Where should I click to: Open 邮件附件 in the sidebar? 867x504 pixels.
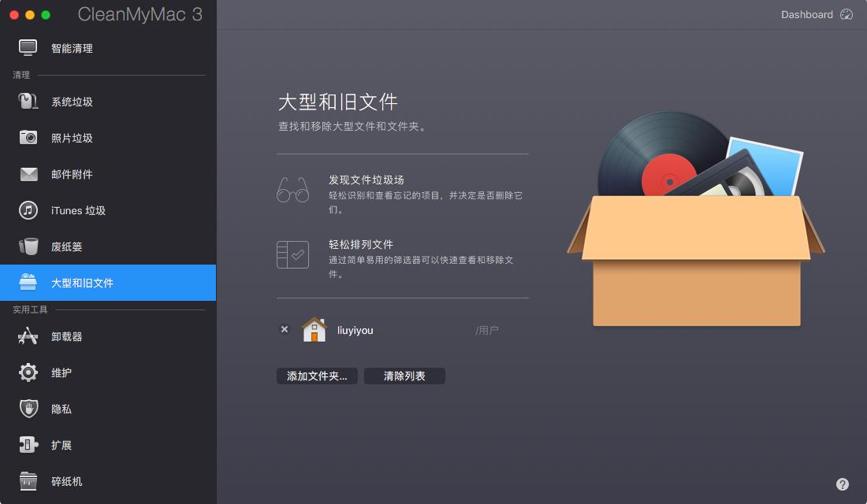click(108, 174)
